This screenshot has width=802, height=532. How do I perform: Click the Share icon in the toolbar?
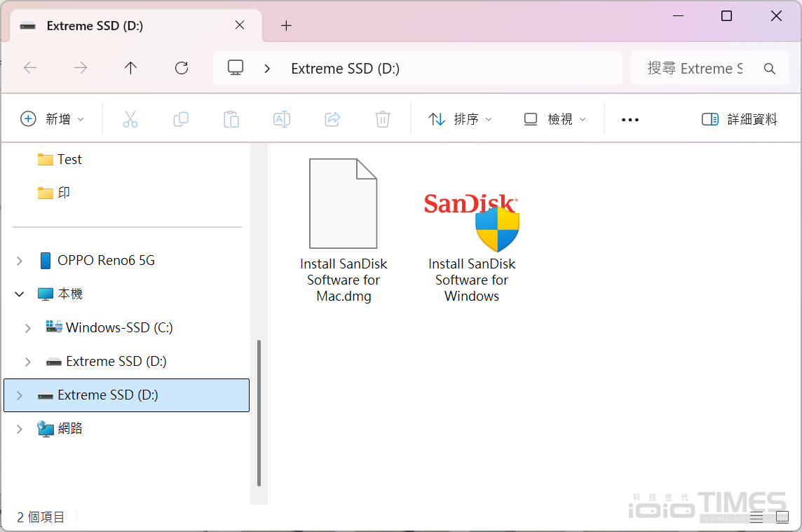point(332,119)
